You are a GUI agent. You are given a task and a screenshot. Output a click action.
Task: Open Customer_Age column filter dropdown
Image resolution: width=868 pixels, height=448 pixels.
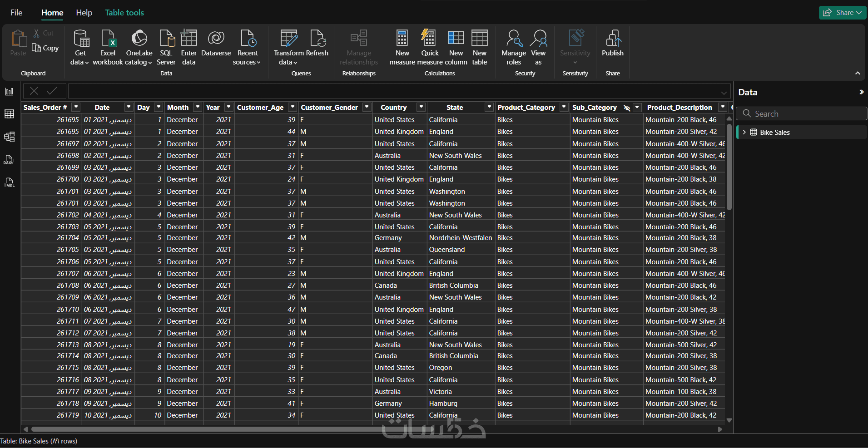click(x=293, y=107)
